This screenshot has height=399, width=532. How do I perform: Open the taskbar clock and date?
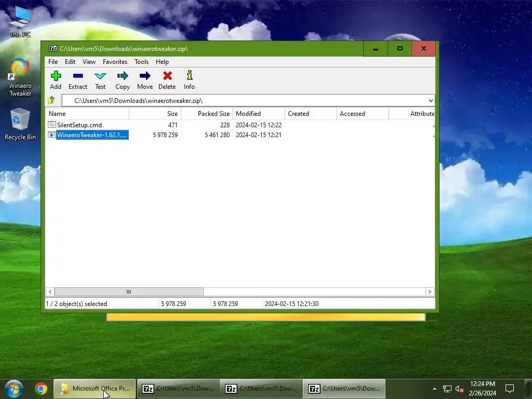482,389
